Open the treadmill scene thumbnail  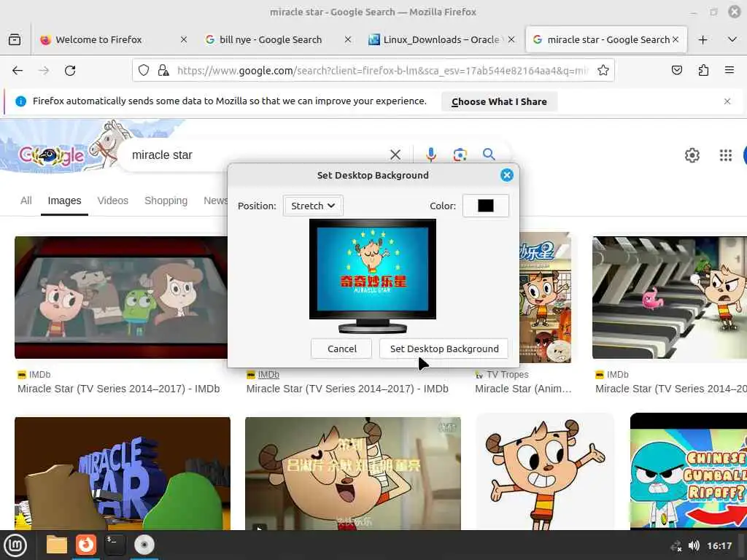point(670,297)
